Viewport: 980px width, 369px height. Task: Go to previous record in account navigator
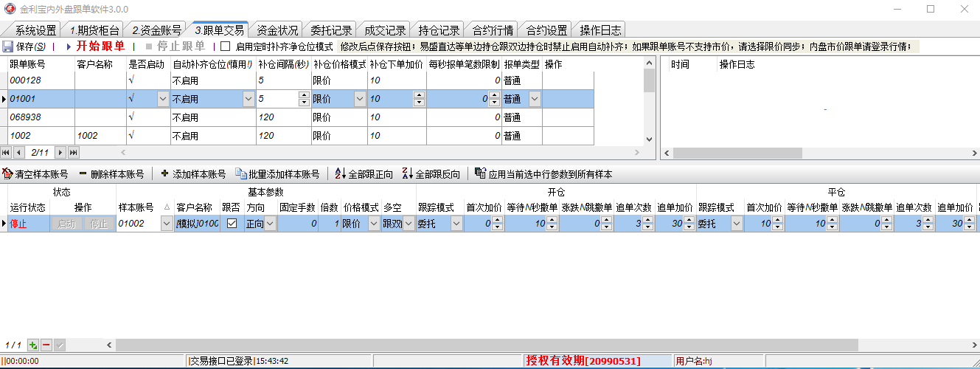pos(19,152)
